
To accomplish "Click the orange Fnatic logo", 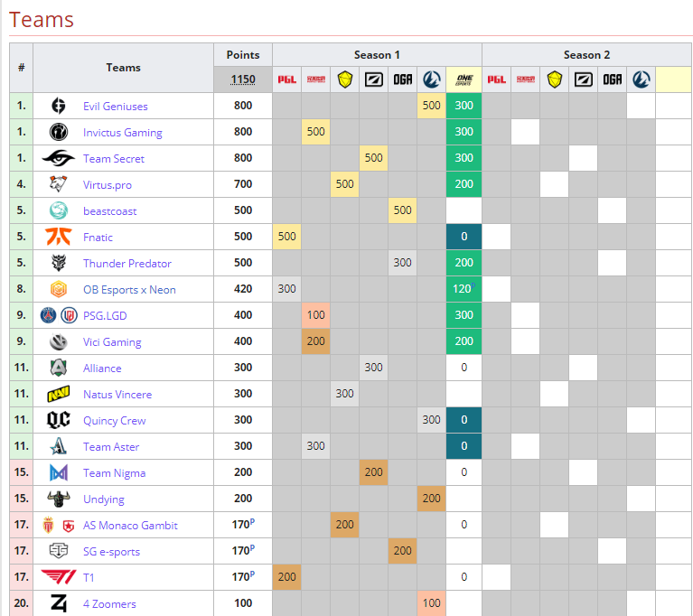I will [x=58, y=237].
